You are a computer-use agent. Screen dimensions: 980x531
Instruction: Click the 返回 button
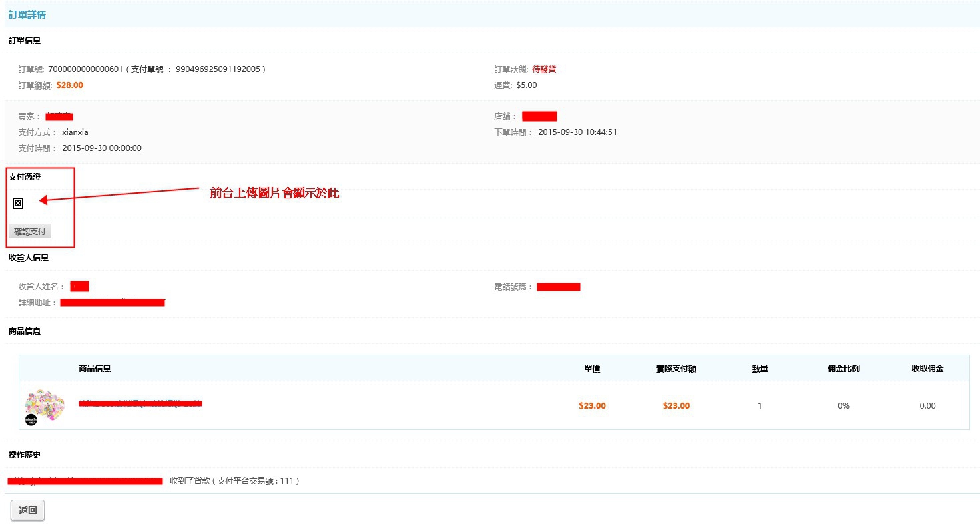coord(28,510)
